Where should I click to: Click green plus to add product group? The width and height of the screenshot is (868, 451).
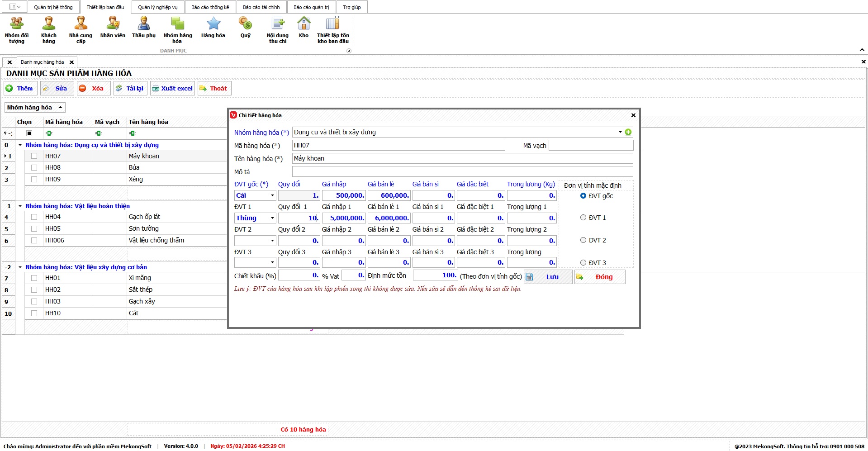pyautogui.click(x=628, y=132)
